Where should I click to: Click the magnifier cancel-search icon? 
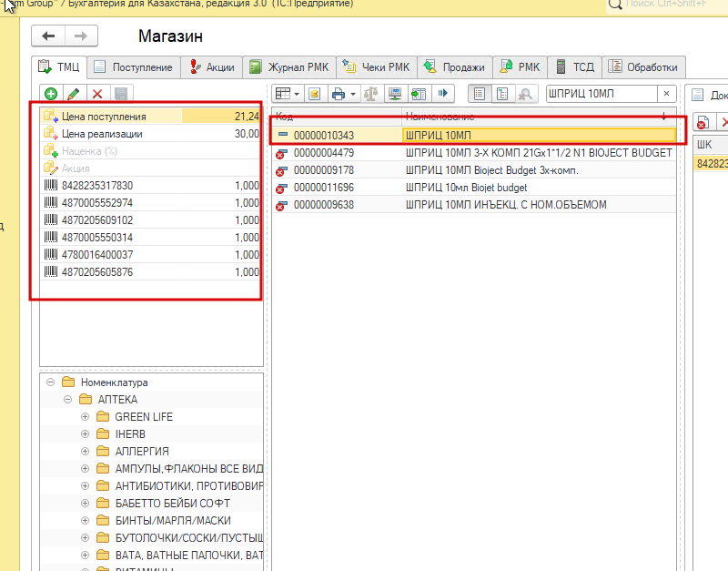[526, 94]
